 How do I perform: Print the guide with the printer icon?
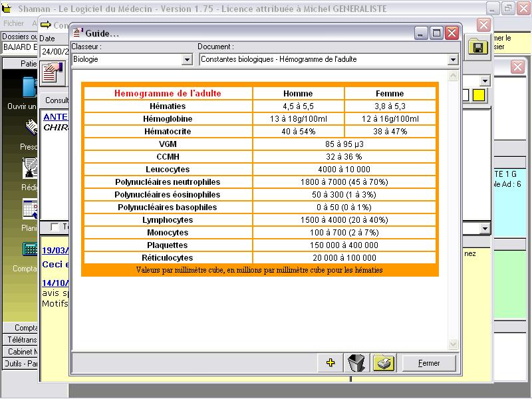[384, 362]
